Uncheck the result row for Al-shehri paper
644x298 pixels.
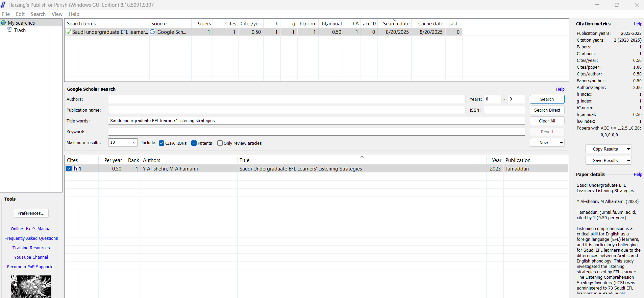69,168
